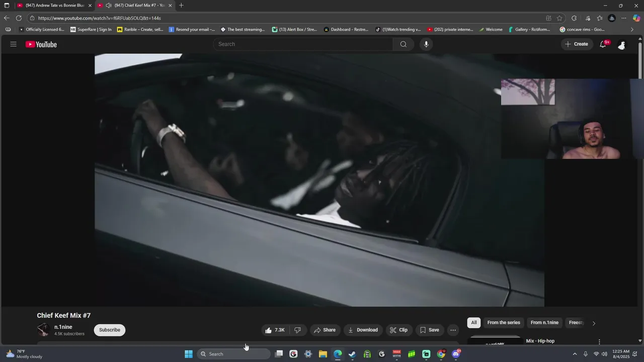Image resolution: width=644 pixels, height=362 pixels.
Task: Show more bookmarks with the bookmarks bar chevron
Action: point(632,29)
